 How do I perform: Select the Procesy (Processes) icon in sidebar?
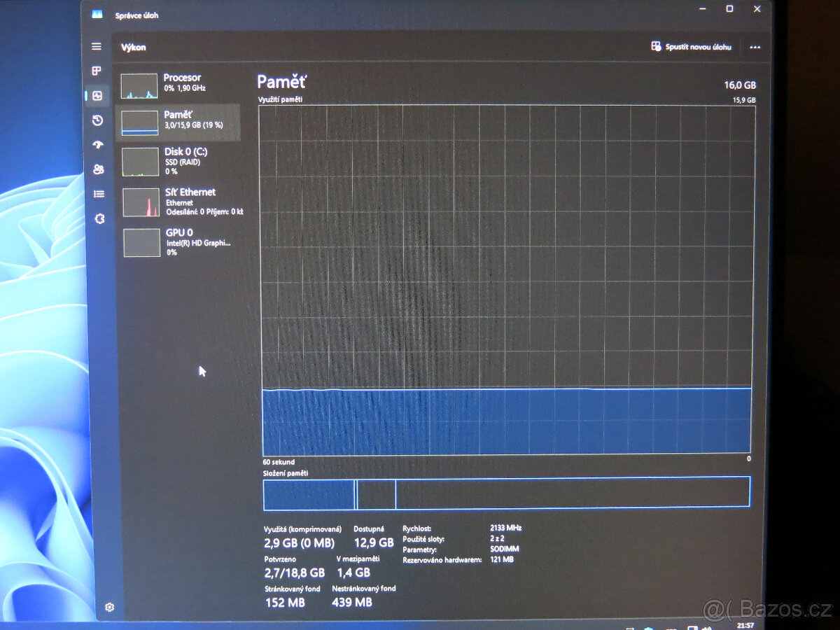(98, 70)
